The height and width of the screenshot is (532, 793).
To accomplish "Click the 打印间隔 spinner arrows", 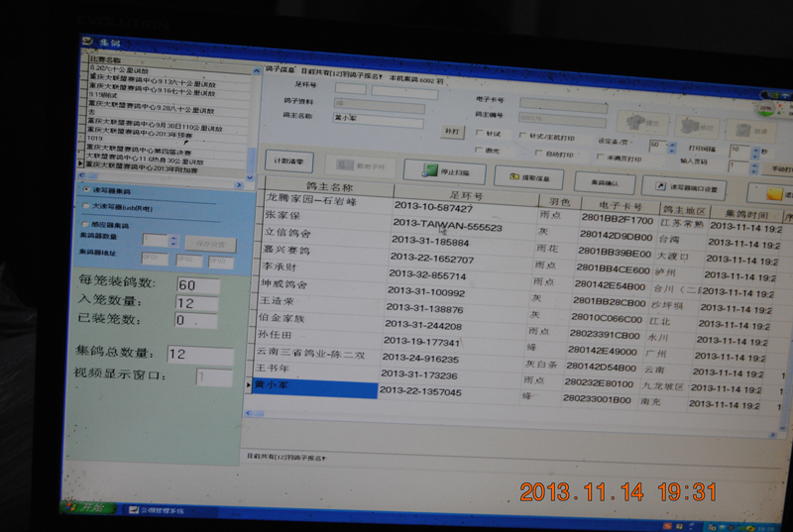I will click(x=753, y=151).
